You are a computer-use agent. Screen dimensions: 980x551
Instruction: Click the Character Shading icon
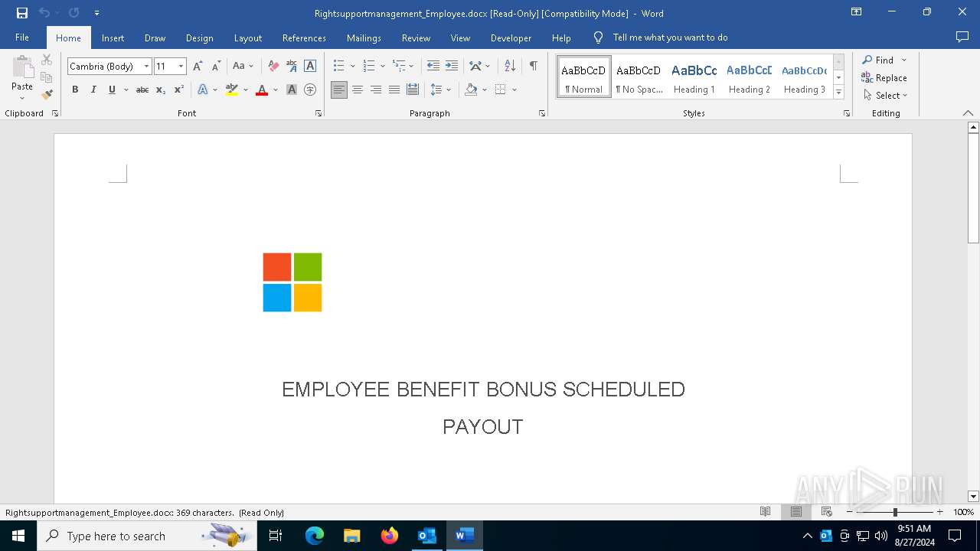point(292,90)
